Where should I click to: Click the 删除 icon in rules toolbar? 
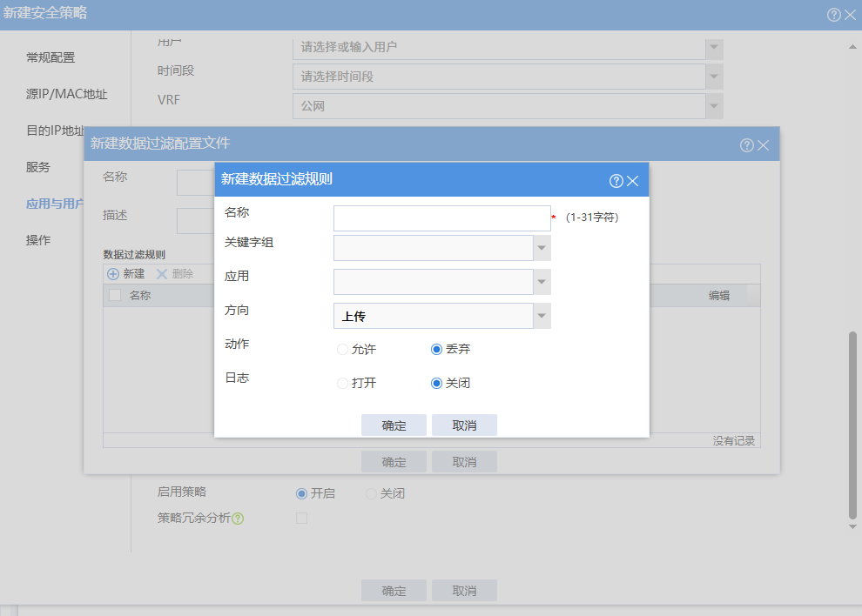162,273
